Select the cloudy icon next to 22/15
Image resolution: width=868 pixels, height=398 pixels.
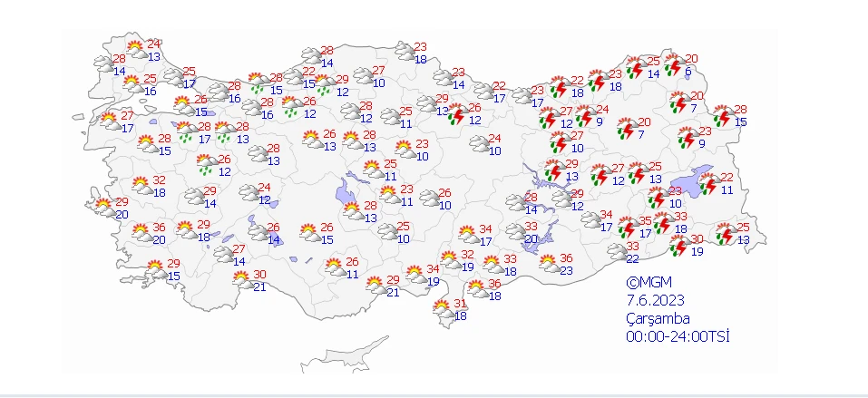[x=294, y=77]
